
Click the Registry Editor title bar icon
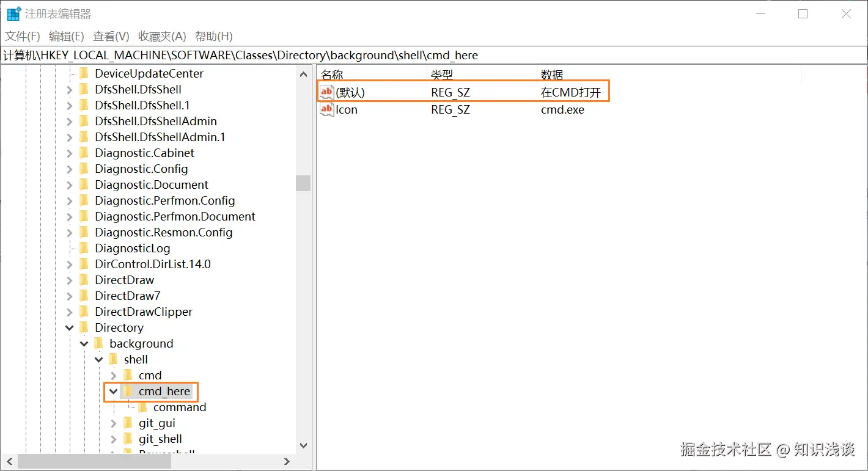pos(13,13)
